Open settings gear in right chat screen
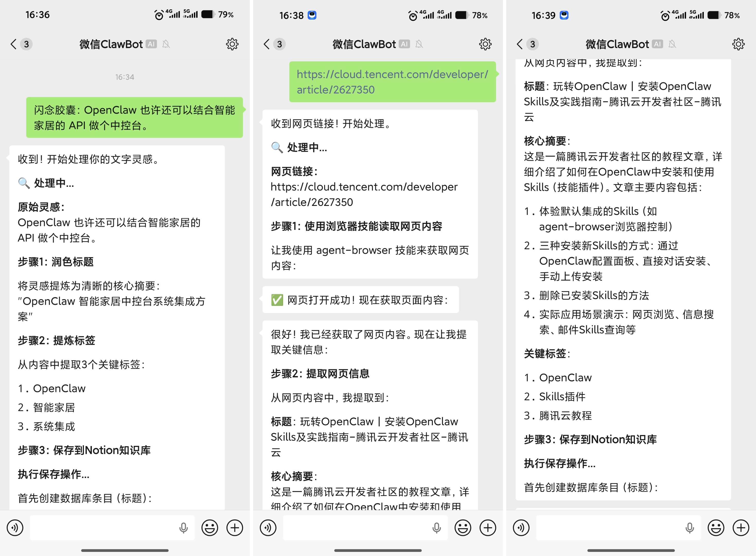Viewport: 756px width, 556px height. coord(738,44)
